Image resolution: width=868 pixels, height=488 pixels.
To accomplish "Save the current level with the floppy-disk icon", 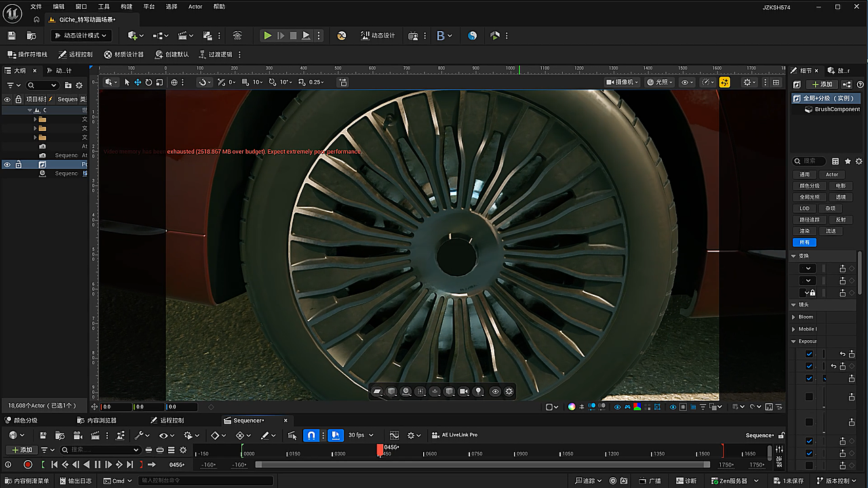I will [11, 35].
